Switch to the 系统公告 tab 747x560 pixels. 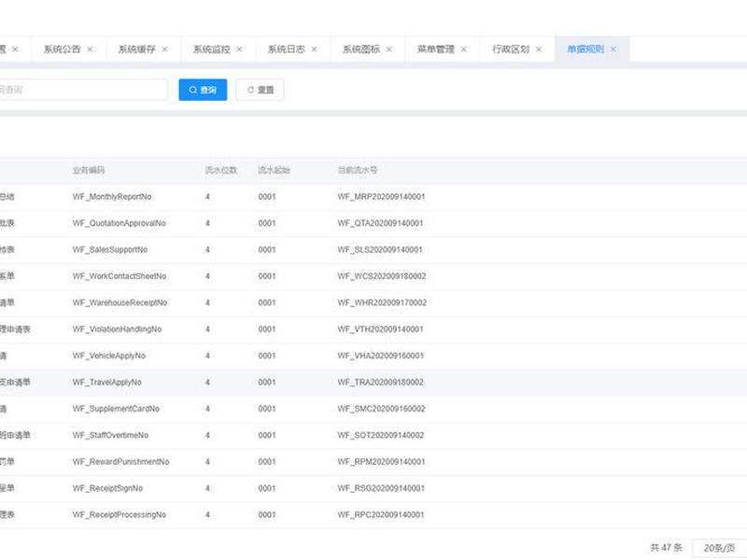point(62,49)
